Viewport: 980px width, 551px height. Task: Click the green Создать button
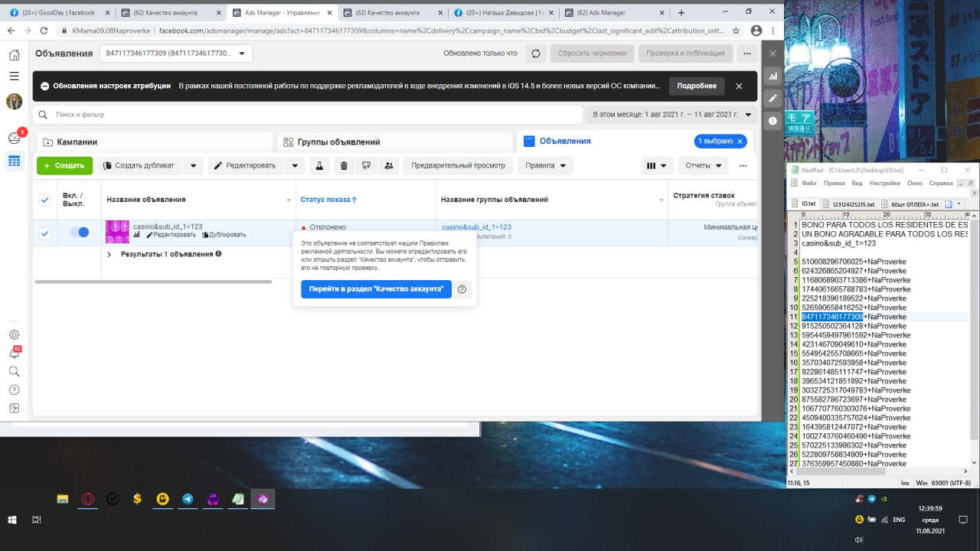coord(64,165)
